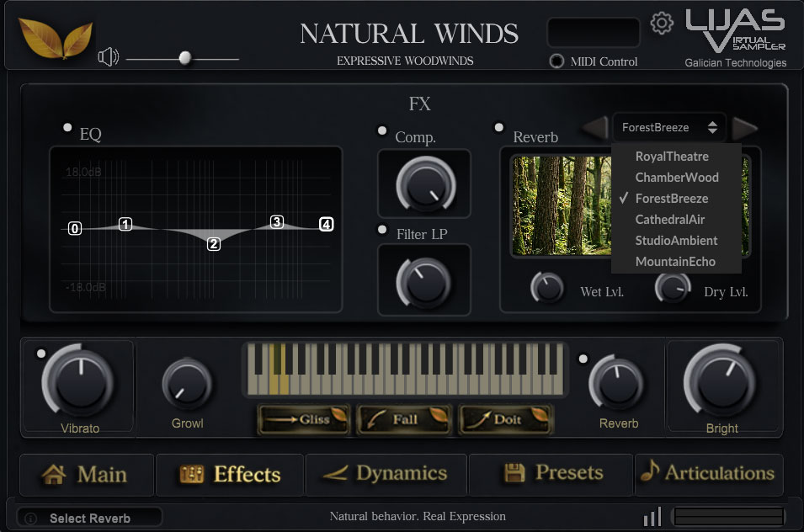Choose ChamberWood from the reverb list

[676, 178]
